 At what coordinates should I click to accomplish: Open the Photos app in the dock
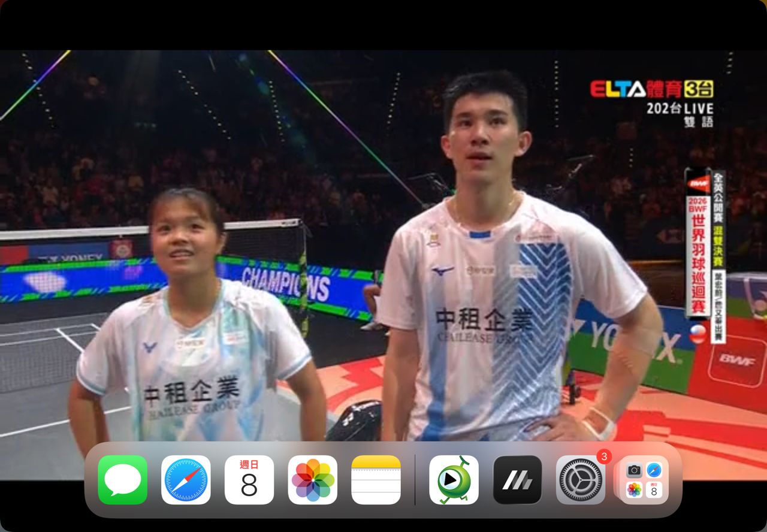pos(313,480)
